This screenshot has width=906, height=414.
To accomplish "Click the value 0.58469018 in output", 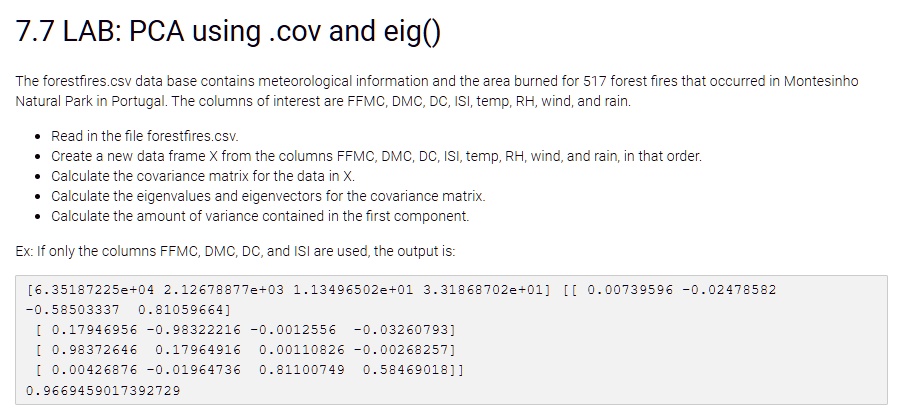I will coord(405,370).
